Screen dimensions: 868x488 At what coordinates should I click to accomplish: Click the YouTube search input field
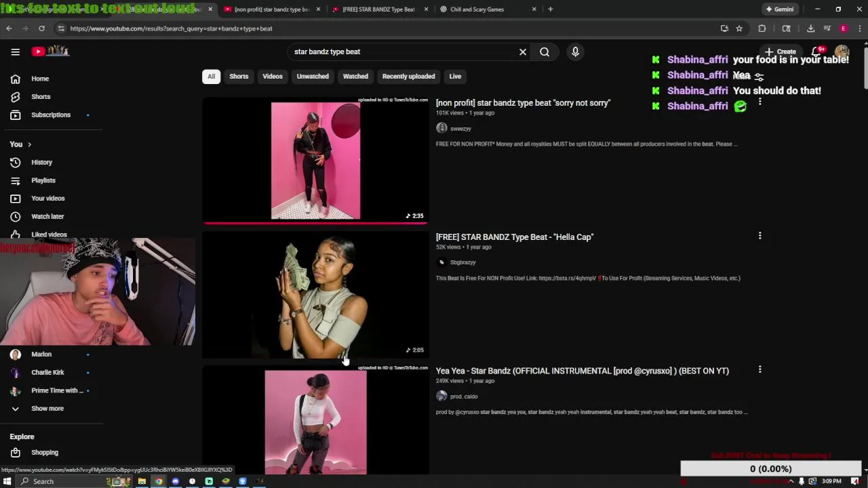point(403,52)
